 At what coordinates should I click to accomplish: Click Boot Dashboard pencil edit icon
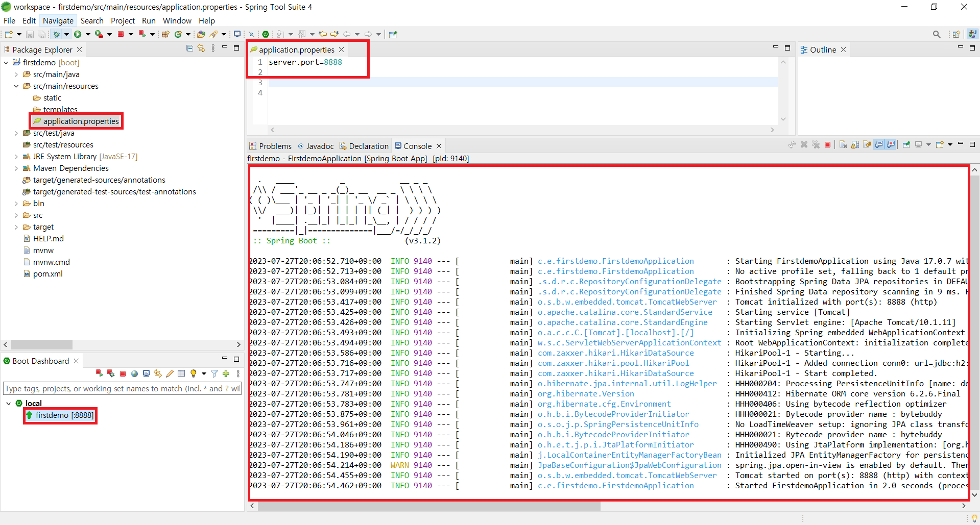170,373
